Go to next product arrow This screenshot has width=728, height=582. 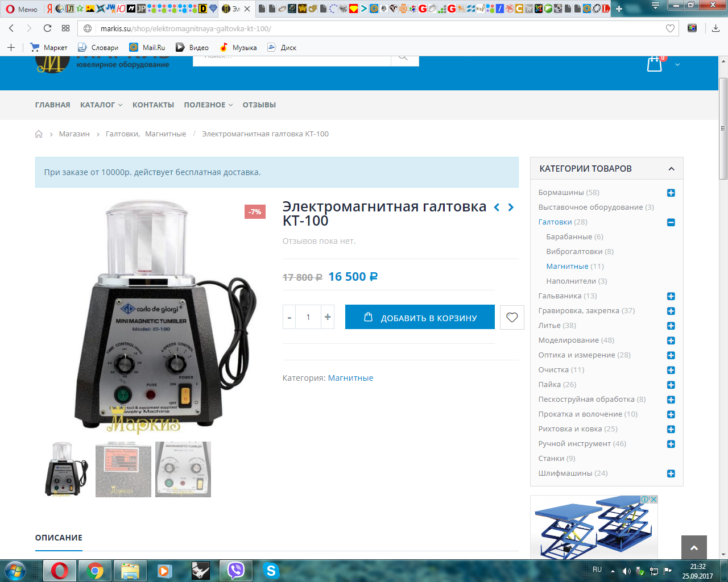[511, 207]
